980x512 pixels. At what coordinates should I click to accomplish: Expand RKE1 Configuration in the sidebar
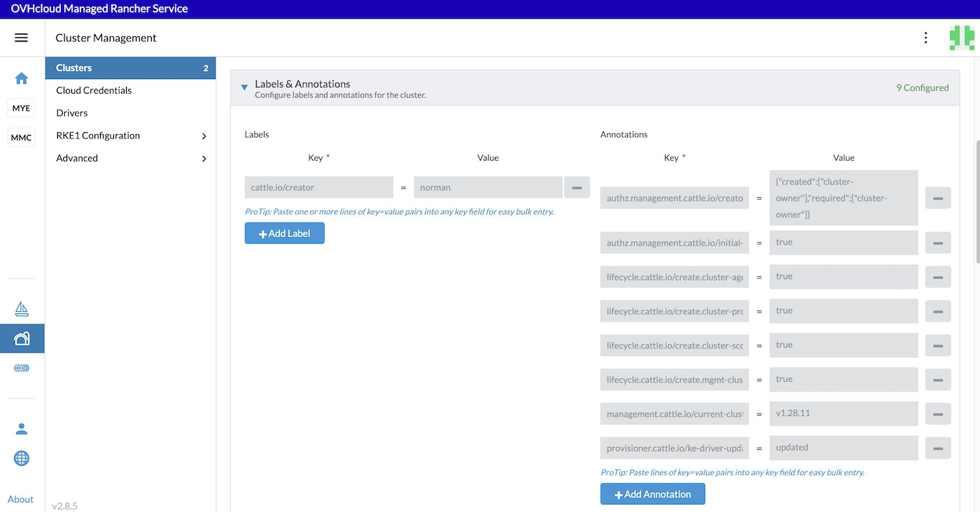(x=130, y=135)
